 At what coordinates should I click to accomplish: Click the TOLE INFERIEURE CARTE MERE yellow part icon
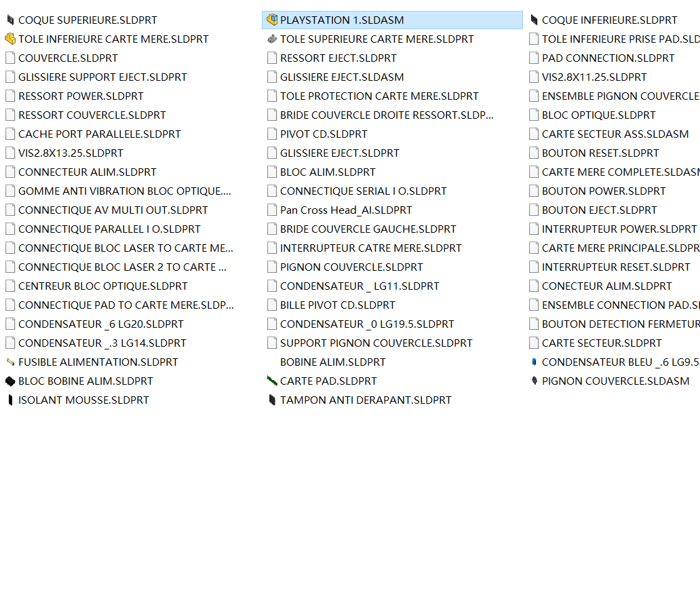click(10, 39)
